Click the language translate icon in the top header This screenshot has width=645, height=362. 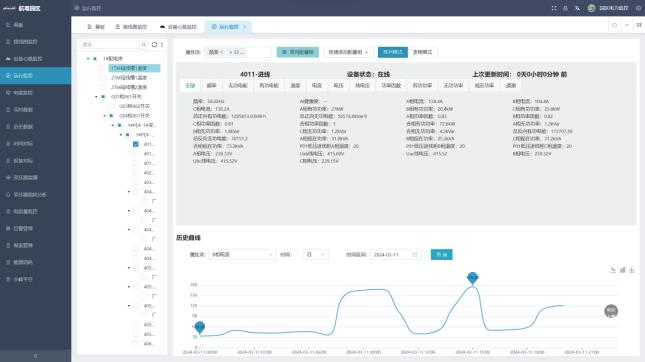pos(577,8)
